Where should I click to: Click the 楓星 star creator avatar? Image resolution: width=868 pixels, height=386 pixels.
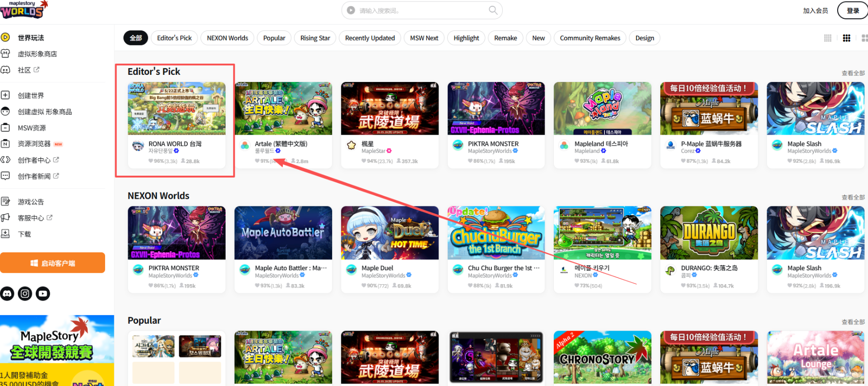pyautogui.click(x=351, y=145)
